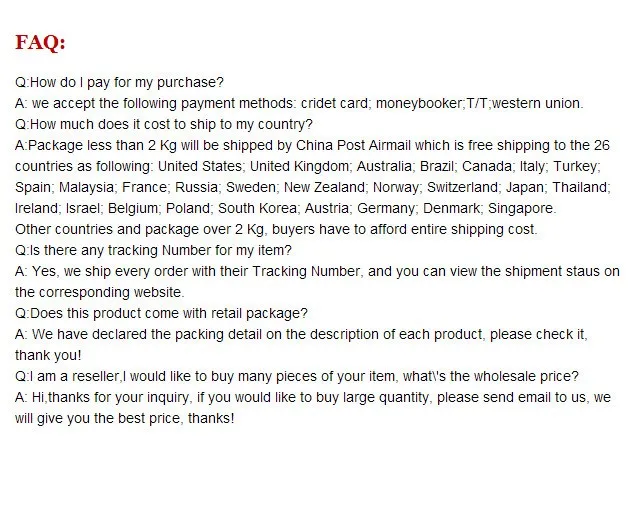Viewport: 633px width, 521px height.
Task: Click the retail package question
Action: [161, 313]
